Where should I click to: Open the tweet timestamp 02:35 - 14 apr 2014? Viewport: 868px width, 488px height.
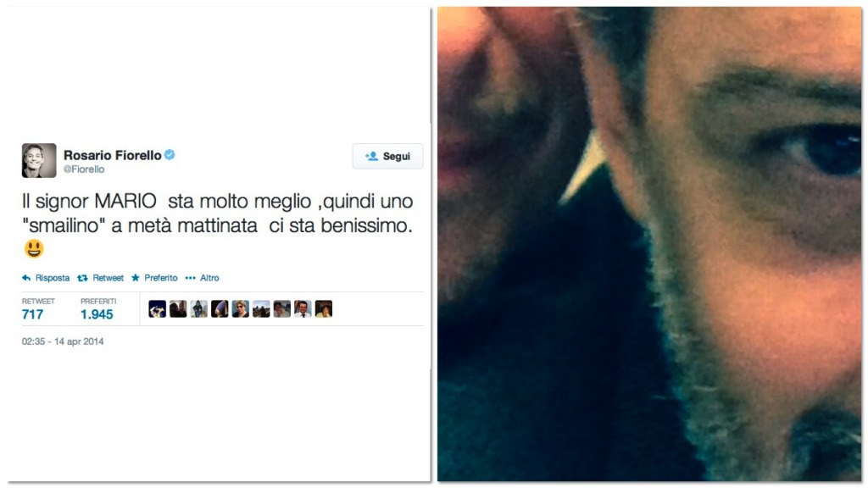click(63, 341)
